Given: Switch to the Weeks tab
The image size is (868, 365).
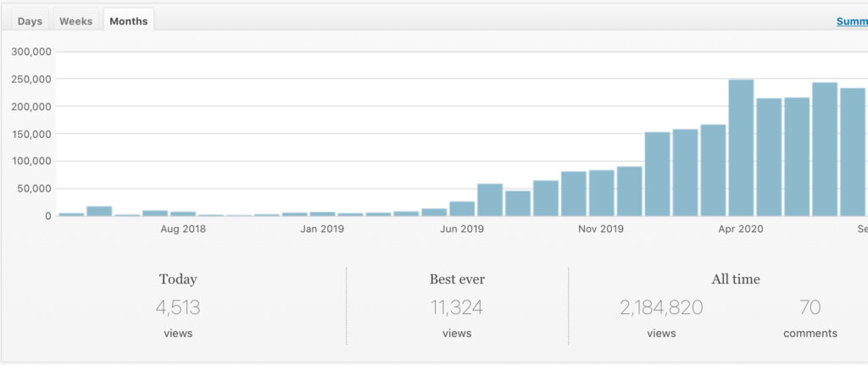Looking at the screenshot, I should (x=75, y=21).
